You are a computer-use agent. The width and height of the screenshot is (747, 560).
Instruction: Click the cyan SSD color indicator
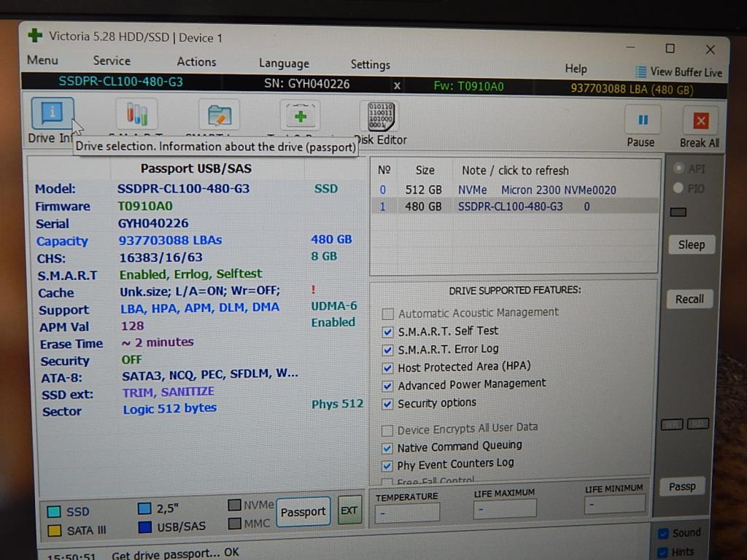[54, 512]
